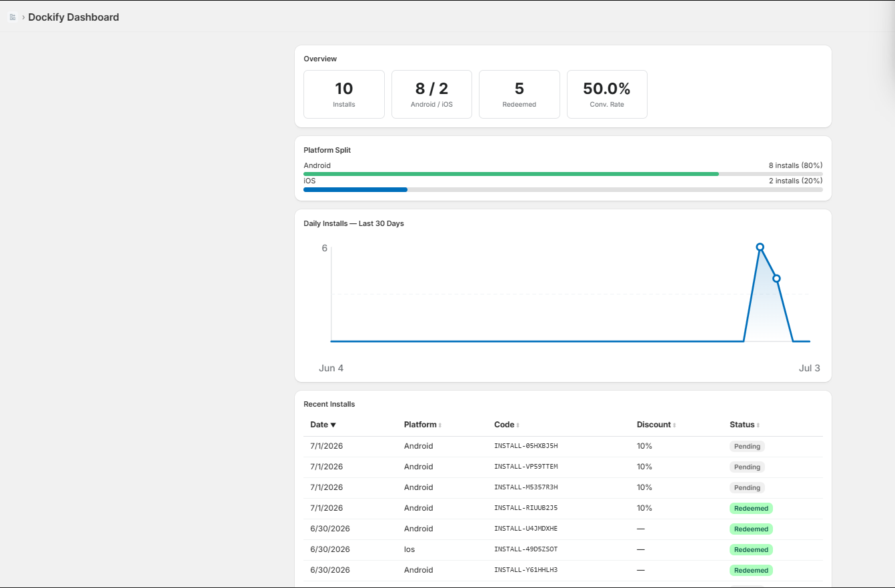
Task: Sort the table by Discount column
Action: point(656,425)
